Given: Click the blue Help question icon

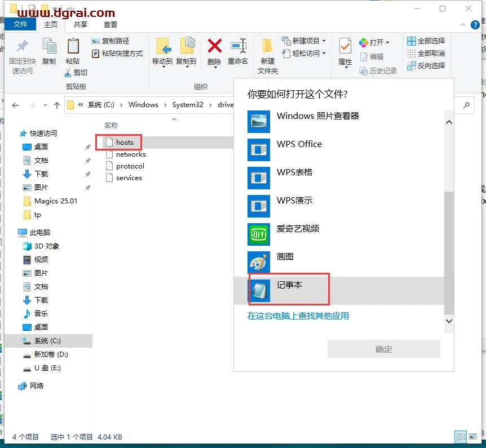Looking at the screenshot, I should pos(475,25).
